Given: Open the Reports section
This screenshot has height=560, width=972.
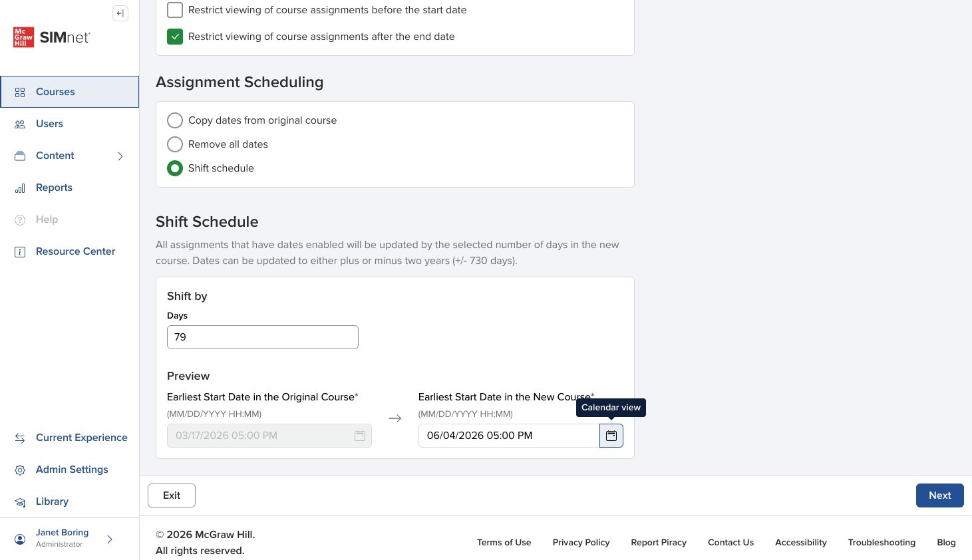Looking at the screenshot, I should click(x=70, y=188).
